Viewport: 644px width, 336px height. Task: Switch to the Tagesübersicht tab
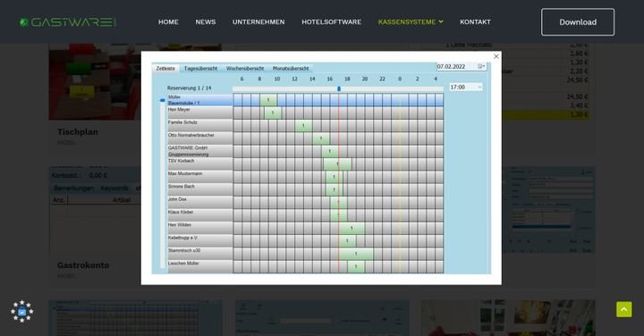200,69
